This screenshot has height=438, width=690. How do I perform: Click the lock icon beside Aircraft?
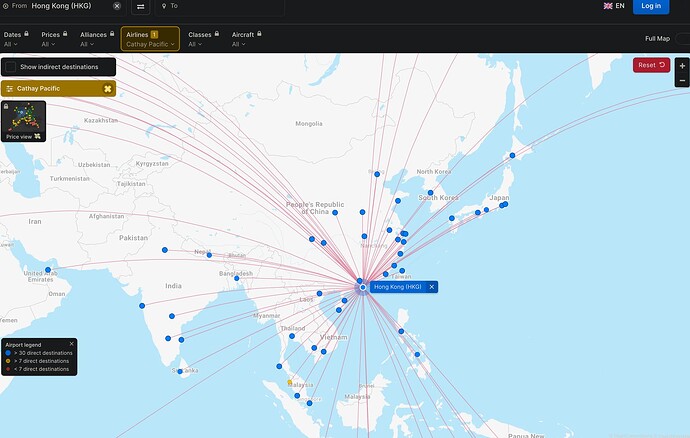tap(259, 33)
